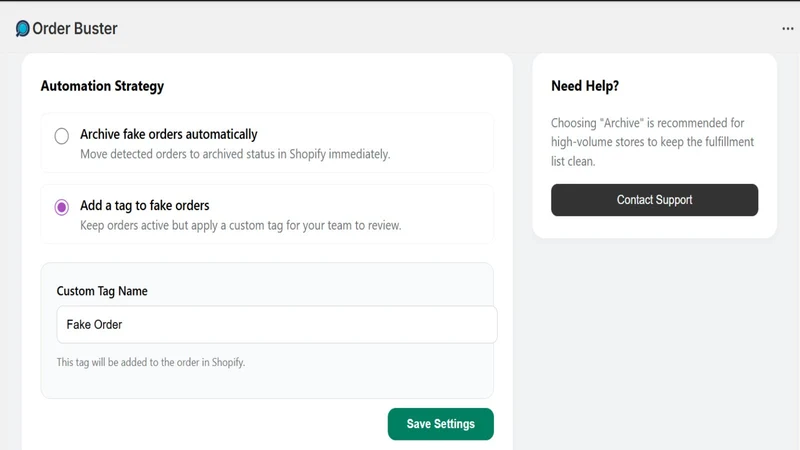Select the Archive fake orders radio button
This screenshot has height=450, width=800.
point(62,136)
